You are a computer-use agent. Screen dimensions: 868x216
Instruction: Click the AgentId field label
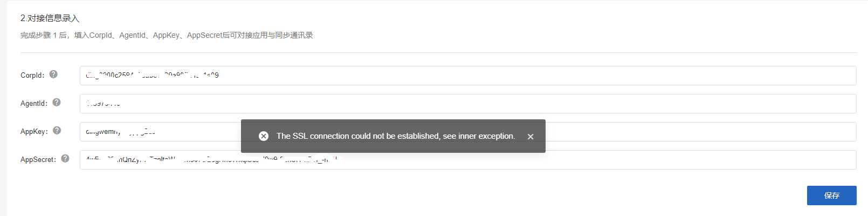pyautogui.click(x=34, y=104)
